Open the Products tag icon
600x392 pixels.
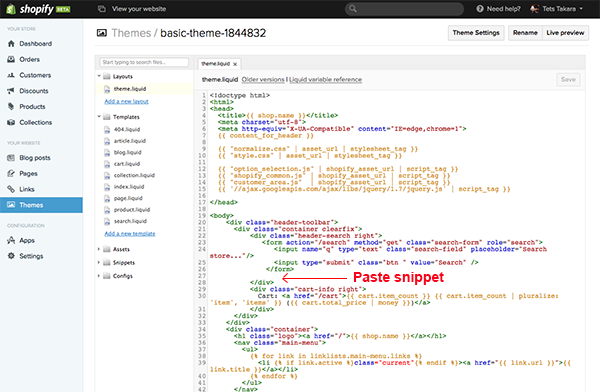tap(11, 106)
